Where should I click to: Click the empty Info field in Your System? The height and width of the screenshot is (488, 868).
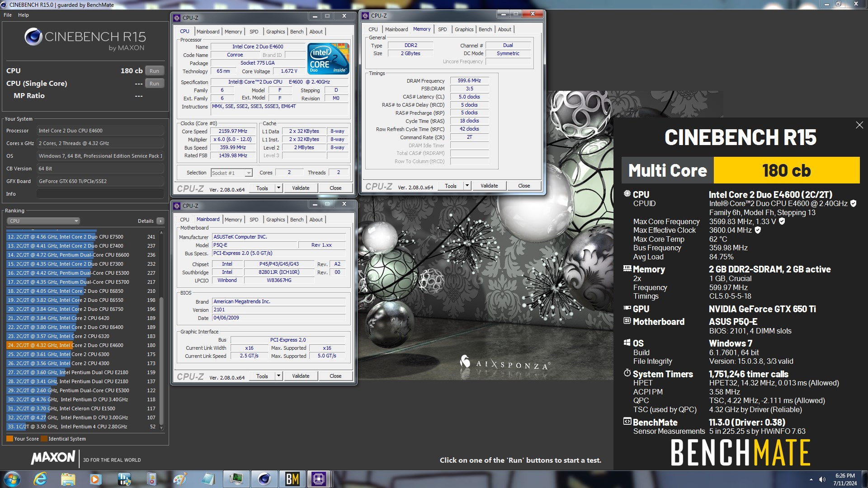[100, 194]
